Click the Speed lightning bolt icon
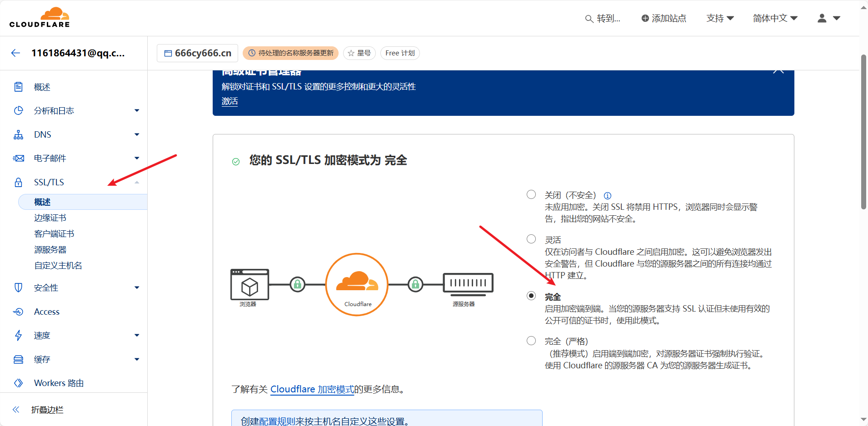The height and width of the screenshot is (426, 868). (18, 335)
